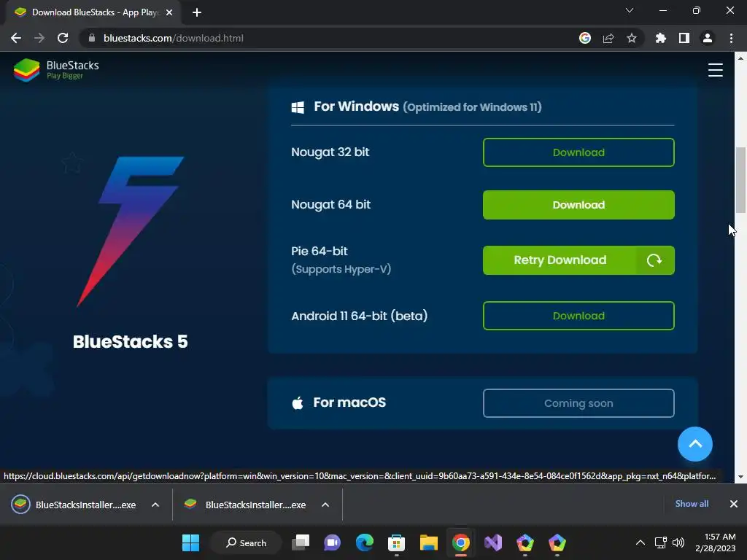
Task: Open the Windows Start menu
Action: [191, 542]
